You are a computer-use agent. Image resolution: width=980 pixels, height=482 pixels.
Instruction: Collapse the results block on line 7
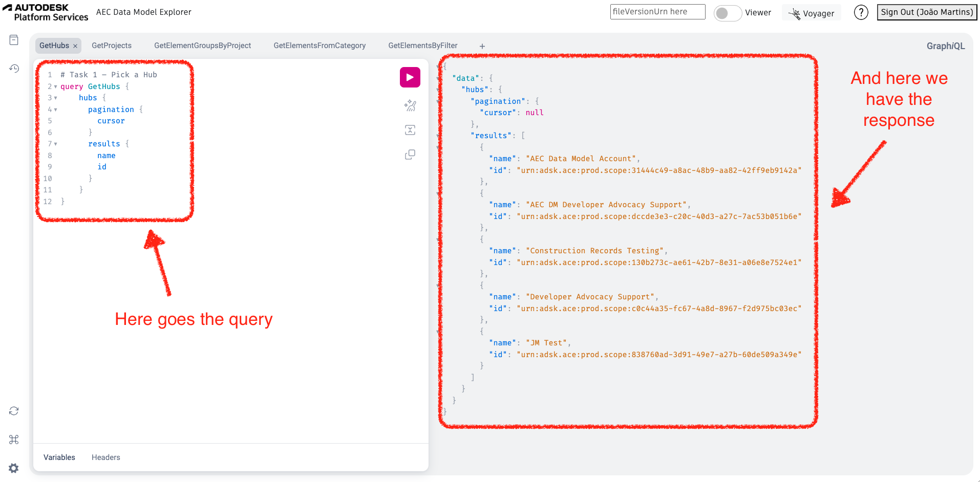[x=55, y=144]
